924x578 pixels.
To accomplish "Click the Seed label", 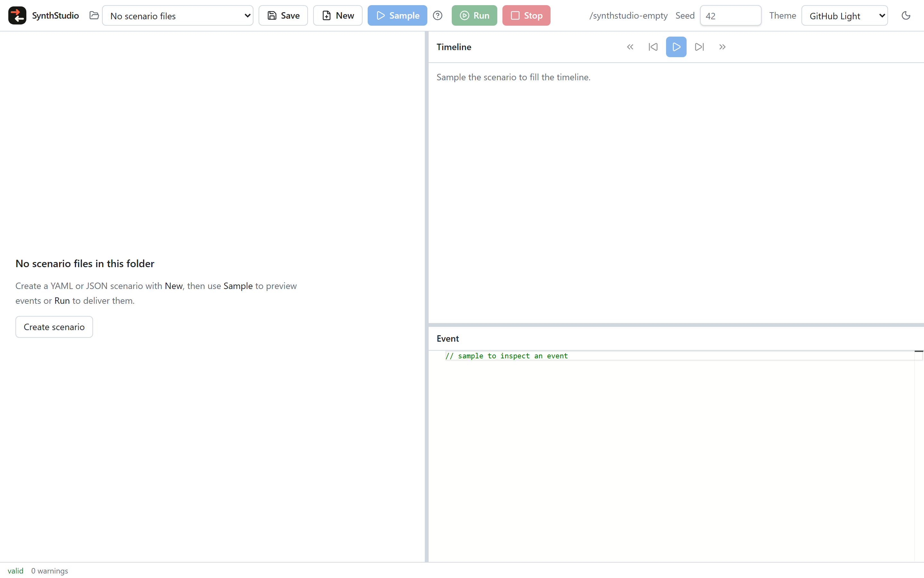I will 685,16.
